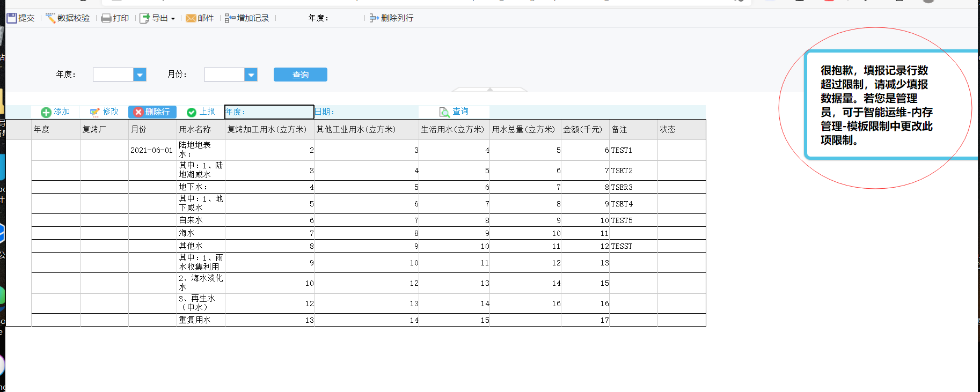Select the 地下水 row name cell
Image resolution: width=980 pixels, height=392 pixels.
pos(201,187)
